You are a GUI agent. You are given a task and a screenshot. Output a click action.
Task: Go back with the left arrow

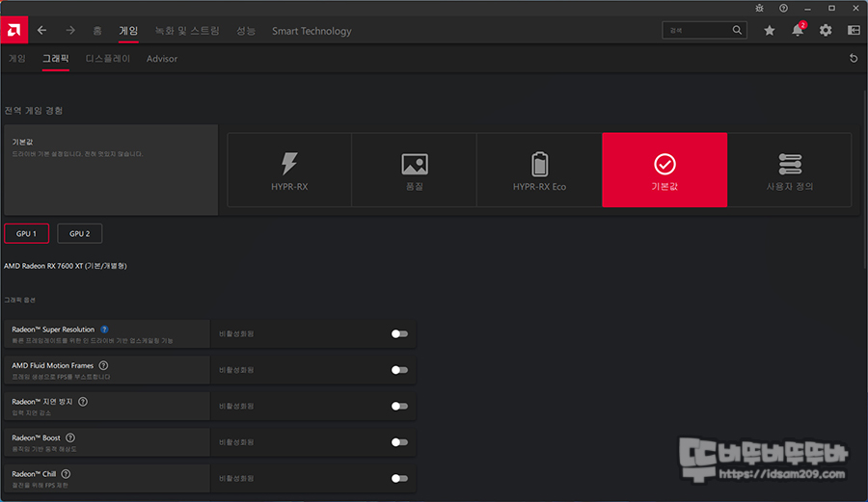[42, 31]
